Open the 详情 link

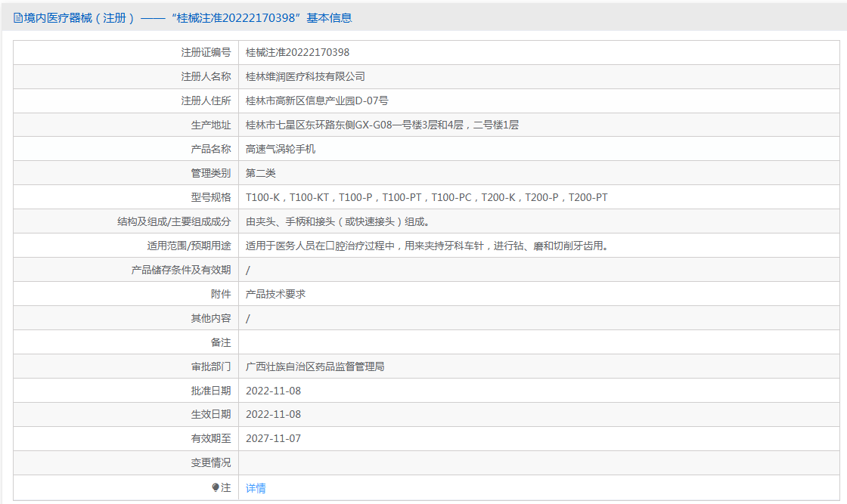coord(256,488)
